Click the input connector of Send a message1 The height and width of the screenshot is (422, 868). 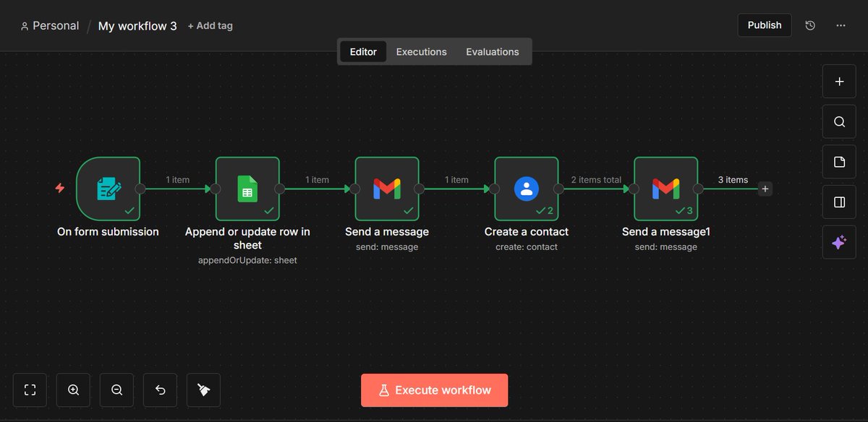(634, 189)
